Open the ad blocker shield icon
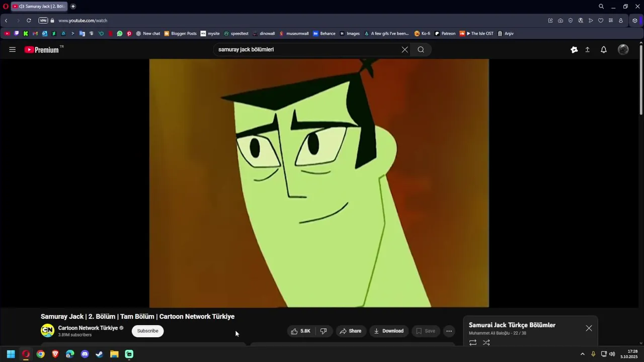The width and height of the screenshot is (644, 362). [x=571, y=21]
